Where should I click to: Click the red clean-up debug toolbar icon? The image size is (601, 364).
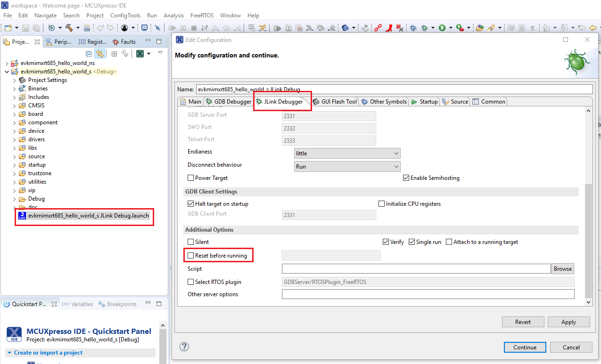[400, 28]
